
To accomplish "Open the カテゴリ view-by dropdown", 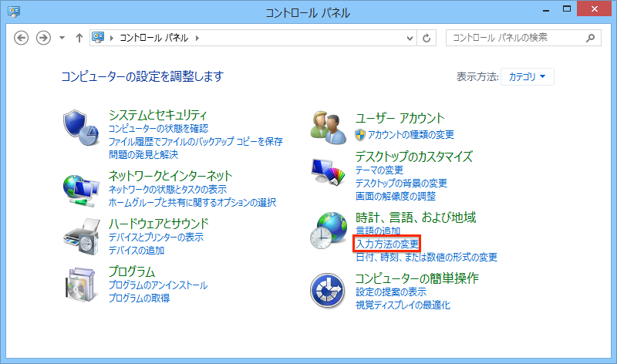I will pos(528,76).
